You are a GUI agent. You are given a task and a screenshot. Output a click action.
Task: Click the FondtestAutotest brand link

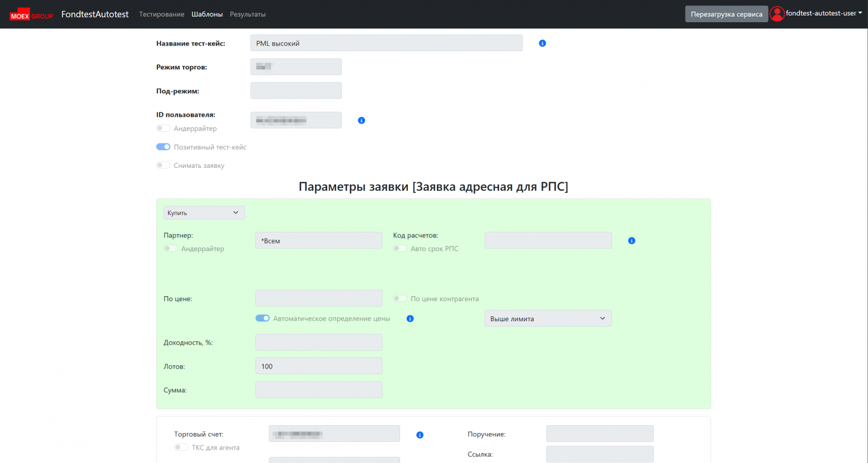95,14
